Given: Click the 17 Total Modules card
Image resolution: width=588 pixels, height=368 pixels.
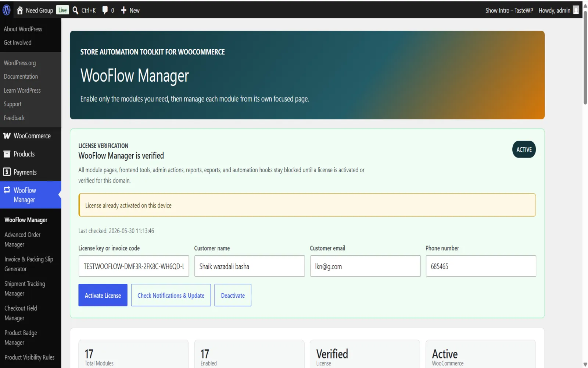Looking at the screenshot, I should (x=133, y=354).
